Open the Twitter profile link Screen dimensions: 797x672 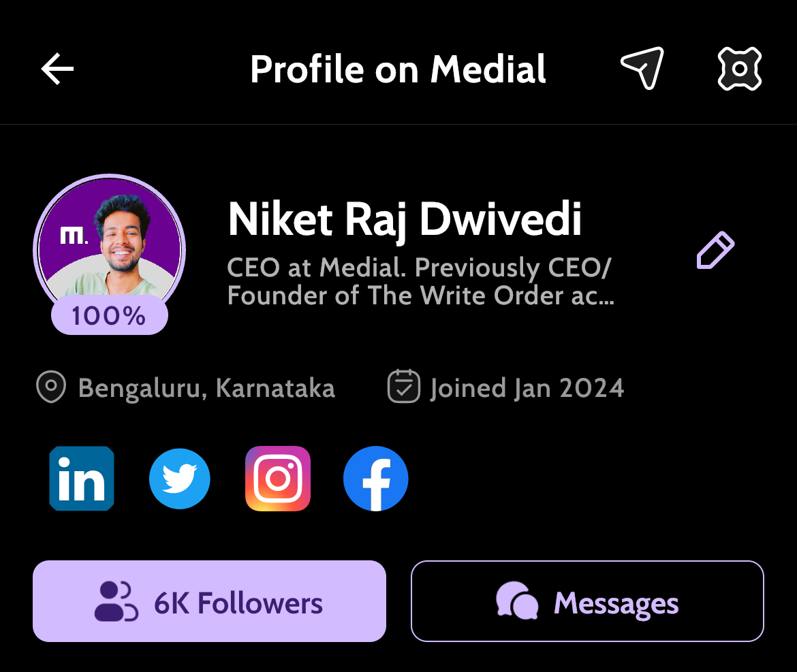[179, 479]
